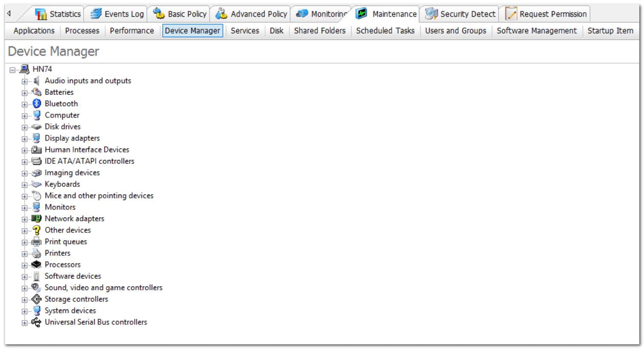Click the Storage controllers icon
The height and width of the screenshot is (349, 644).
(x=37, y=299)
